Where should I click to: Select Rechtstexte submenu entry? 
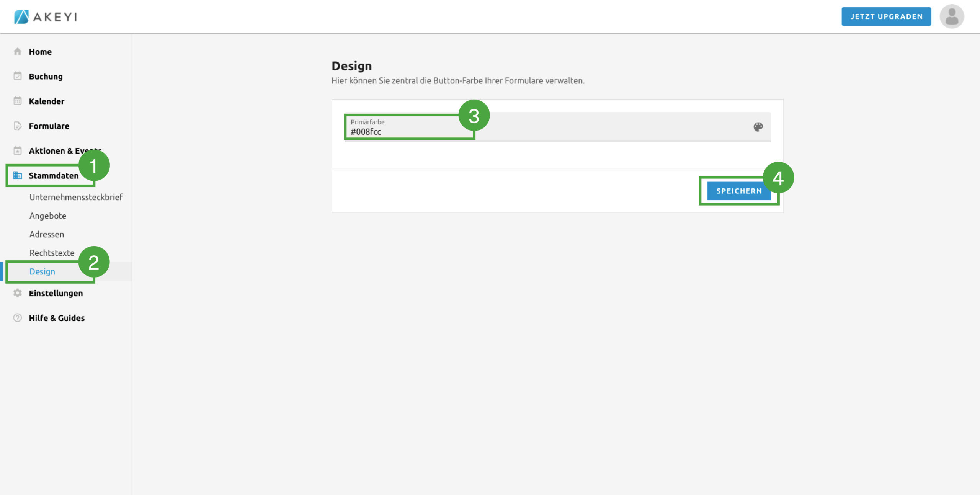click(52, 253)
